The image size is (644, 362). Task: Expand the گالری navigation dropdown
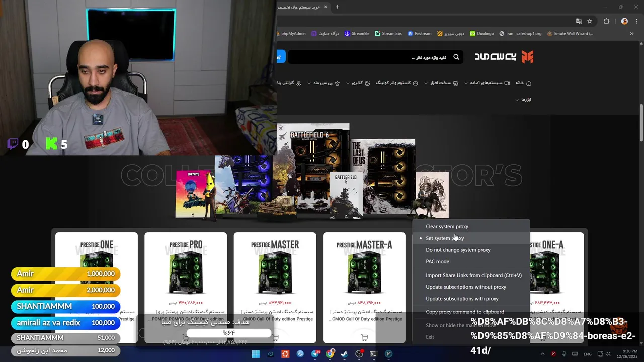358,83
